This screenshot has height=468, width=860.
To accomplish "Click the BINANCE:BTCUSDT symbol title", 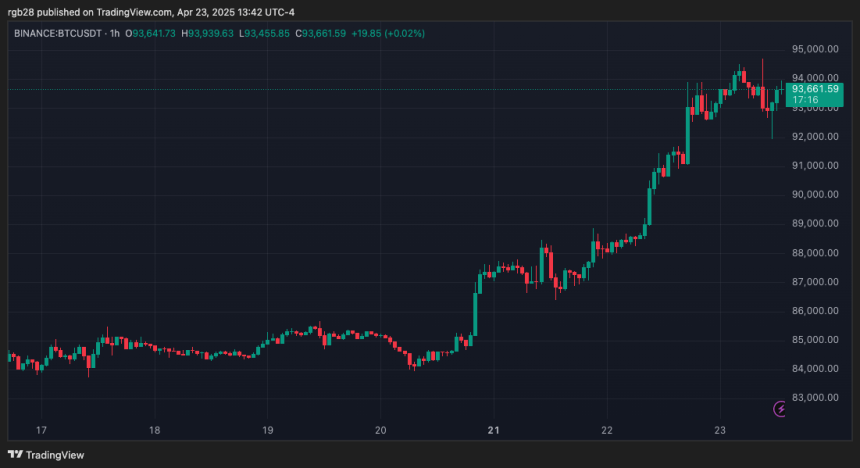I will [x=58, y=33].
